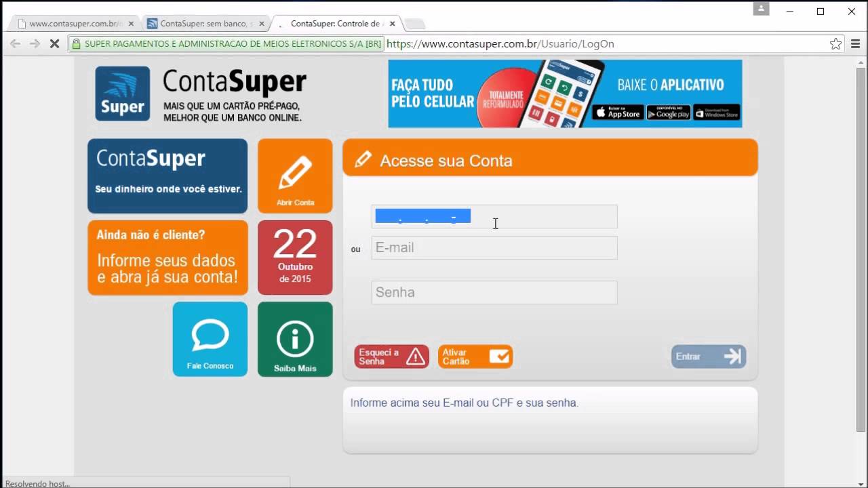Click the Windows Store badge in banner

pos(717,113)
